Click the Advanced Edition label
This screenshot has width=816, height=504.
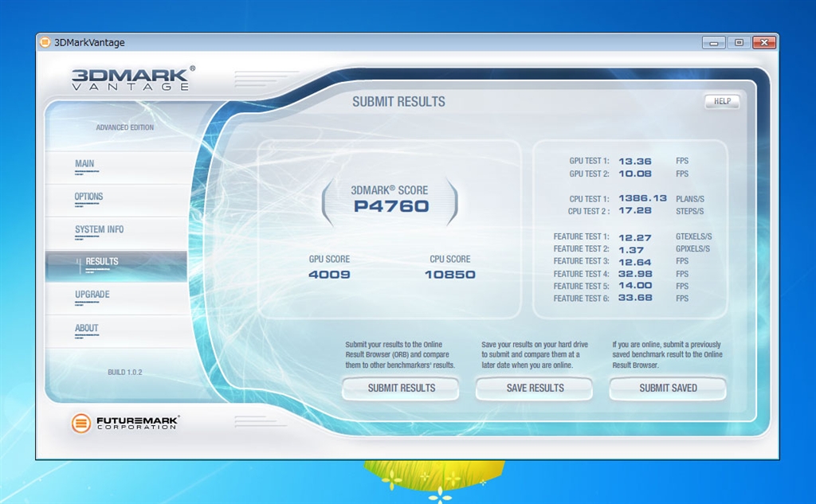coord(125,127)
